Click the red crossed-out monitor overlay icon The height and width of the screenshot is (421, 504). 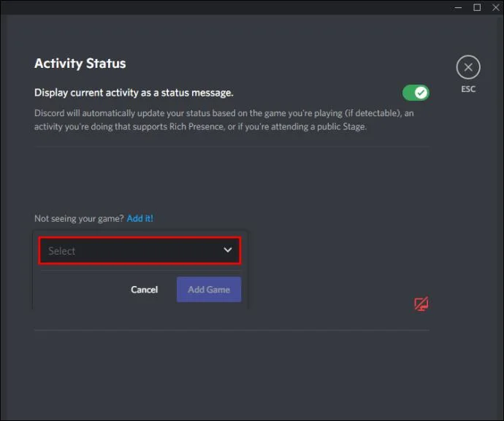421,304
